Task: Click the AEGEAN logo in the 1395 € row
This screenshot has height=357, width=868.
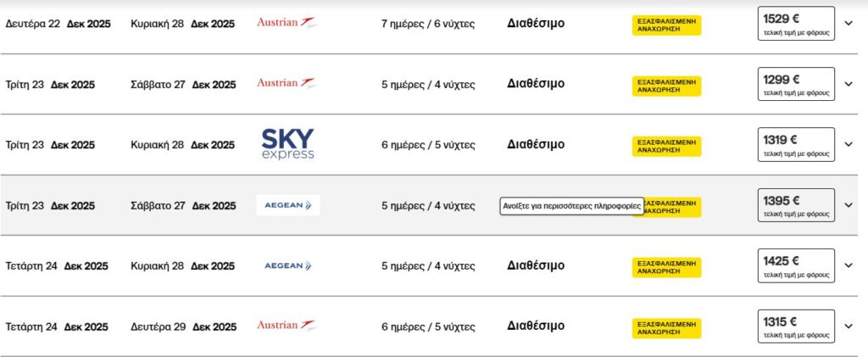Action: 287,205
